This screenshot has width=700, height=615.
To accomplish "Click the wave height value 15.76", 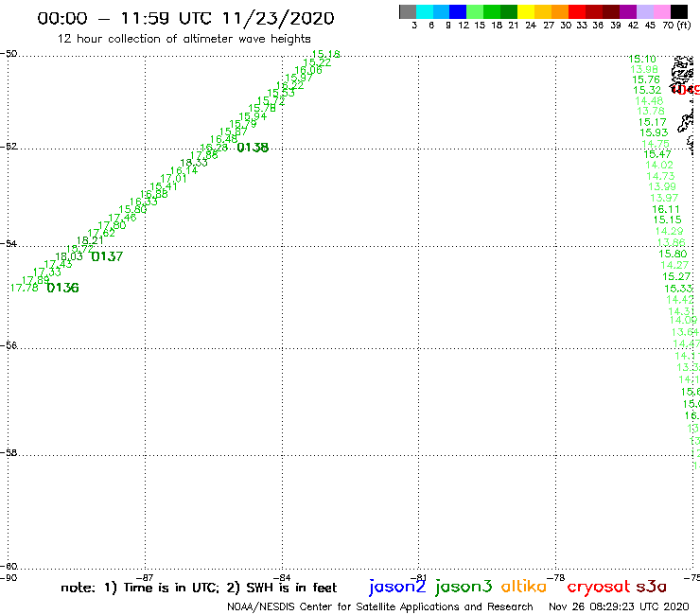I will click(x=646, y=79).
